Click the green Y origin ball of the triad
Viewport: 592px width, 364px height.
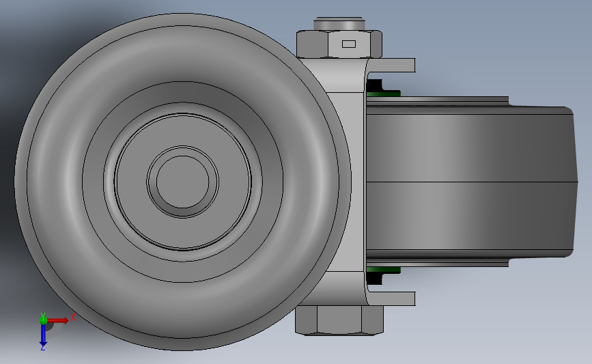43,320
